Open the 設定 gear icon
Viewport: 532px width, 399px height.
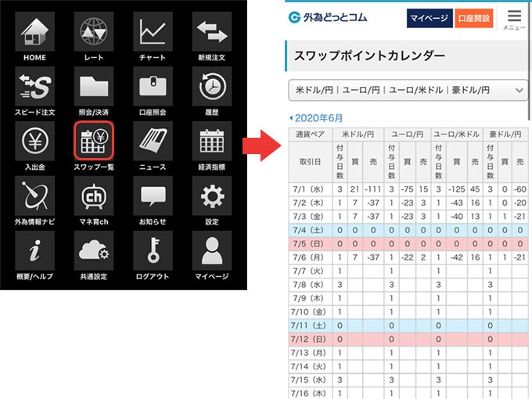pos(211,196)
